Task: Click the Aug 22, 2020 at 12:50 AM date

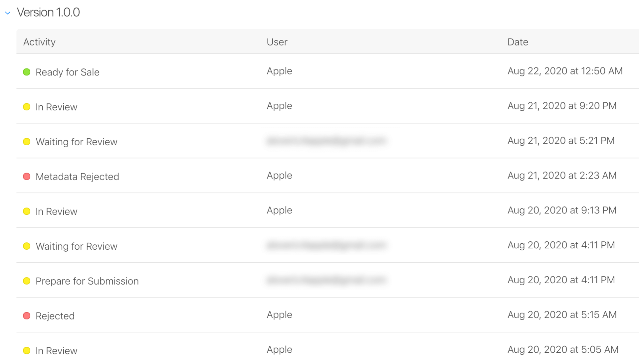Action: coord(565,71)
